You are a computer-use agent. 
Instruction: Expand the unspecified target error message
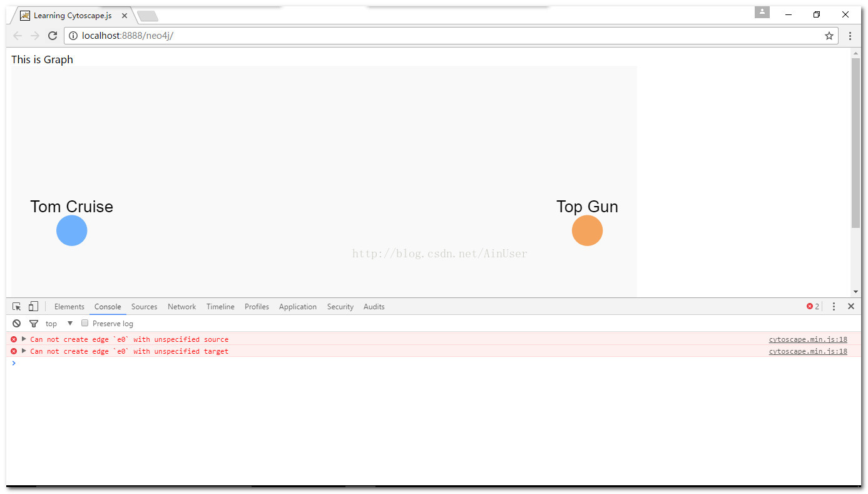click(24, 351)
